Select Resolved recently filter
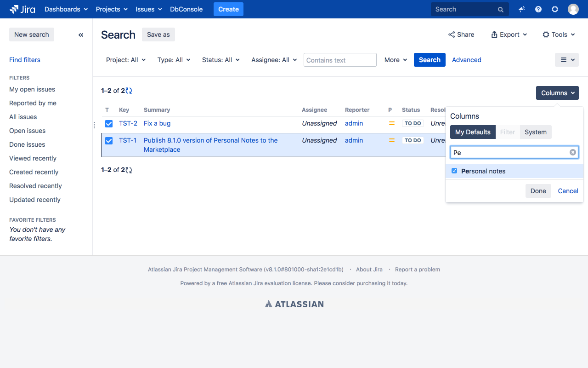The width and height of the screenshot is (588, 368). point(35,186)
